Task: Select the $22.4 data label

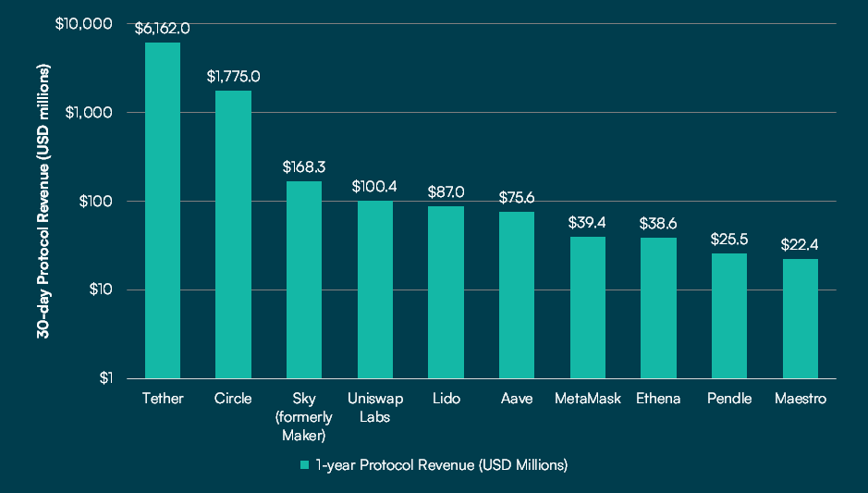Action: click(801, 245)
